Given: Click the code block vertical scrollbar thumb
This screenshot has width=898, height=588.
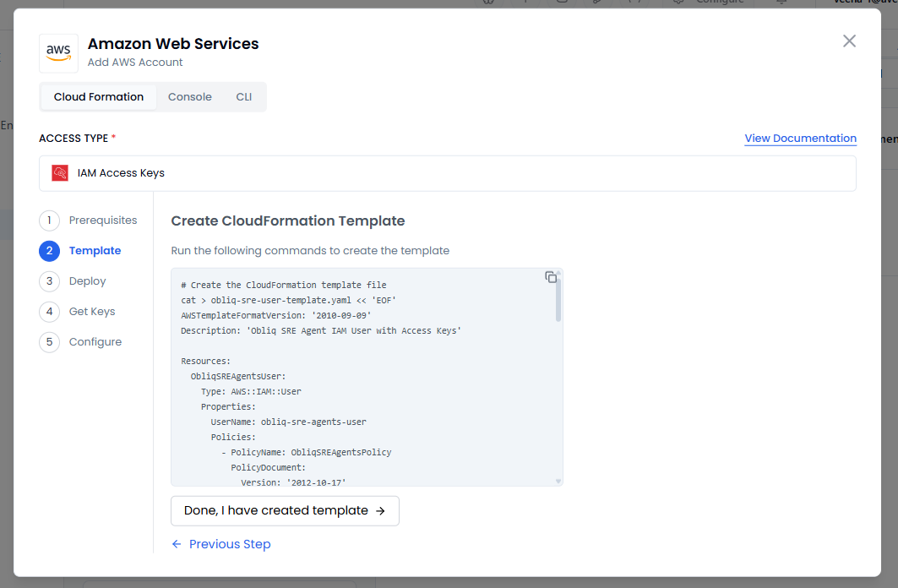Looking at the screenshot, I should [558, 302].
